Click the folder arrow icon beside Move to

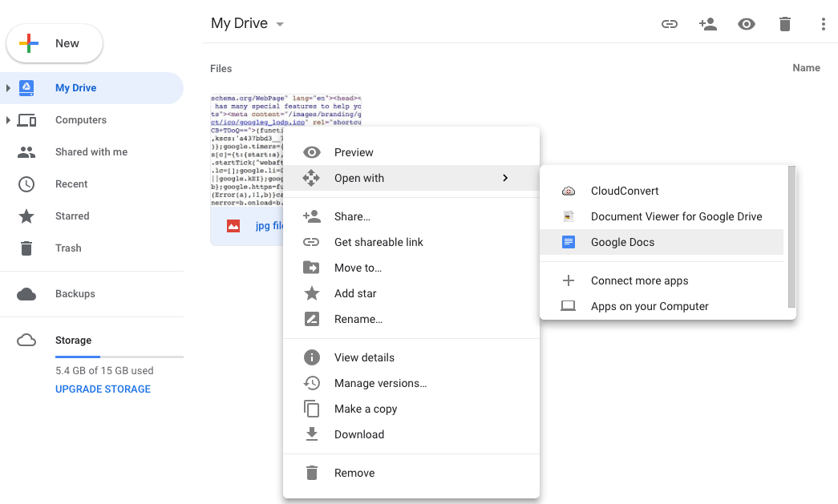pos(311,268)
